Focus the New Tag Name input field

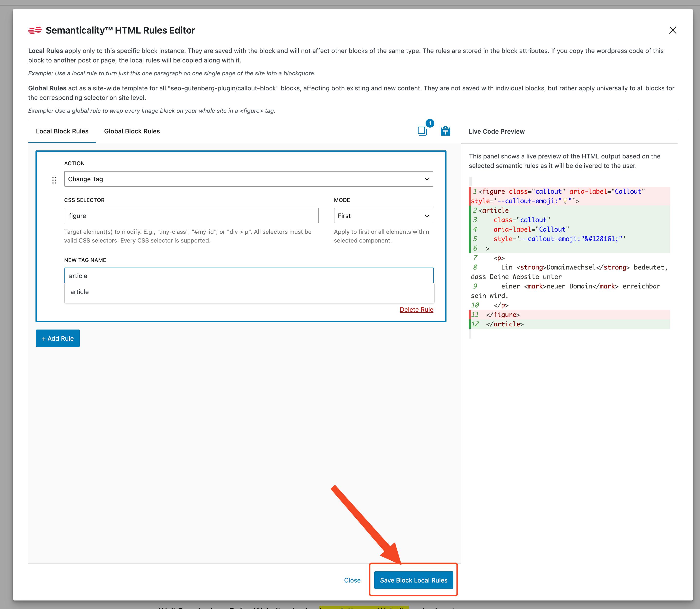248,276
